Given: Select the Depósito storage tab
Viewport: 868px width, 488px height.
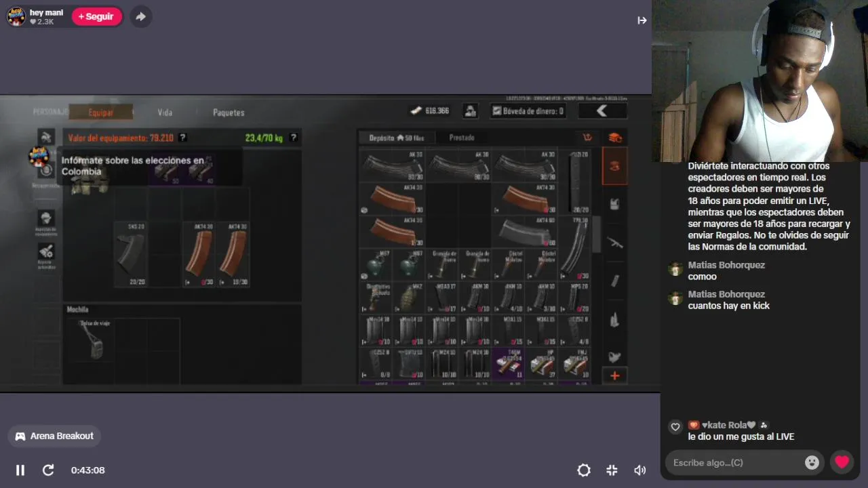Looking at the screenshot, I should point(397,138).
